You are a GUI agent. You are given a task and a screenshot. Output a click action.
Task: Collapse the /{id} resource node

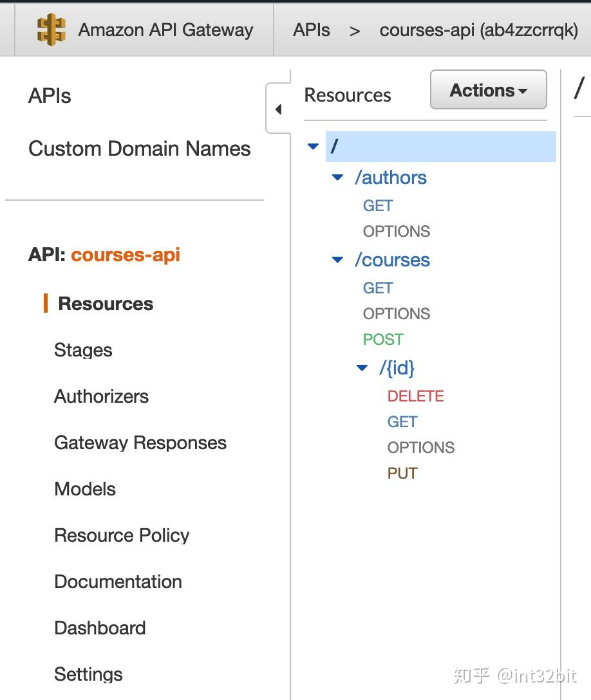click(362, 368)
